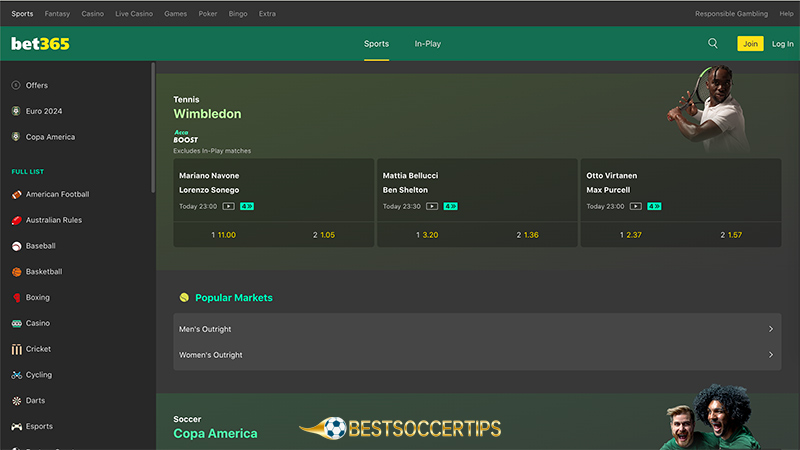This screenshot has width=800, height=450.
Task: Click Acca Boost badge on Navone match
Action: (247, 206)
